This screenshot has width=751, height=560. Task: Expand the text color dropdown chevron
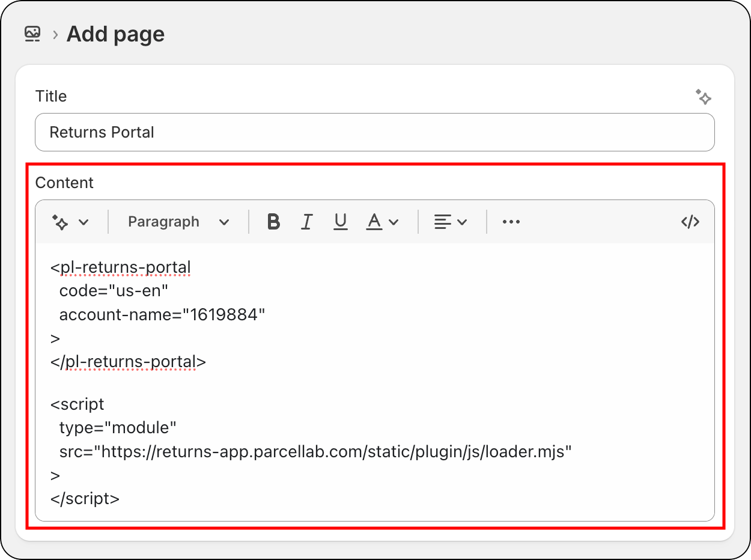(394, 222)
